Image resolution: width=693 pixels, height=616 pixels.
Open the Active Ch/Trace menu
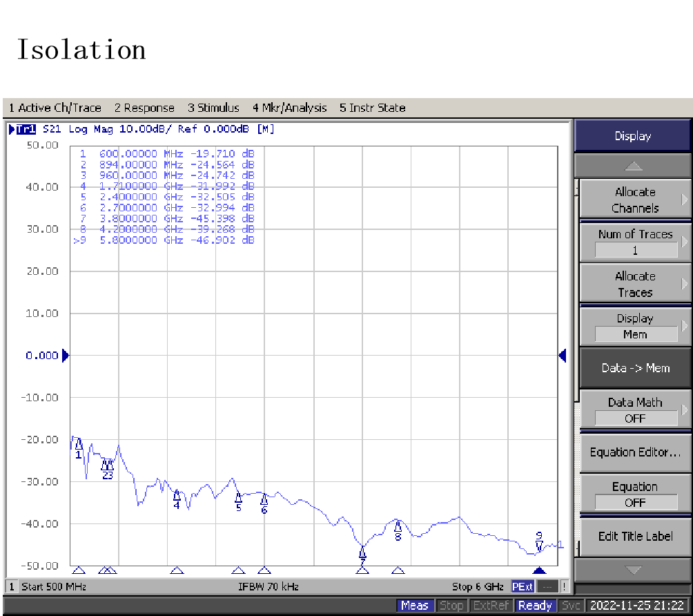coord(55,108)
